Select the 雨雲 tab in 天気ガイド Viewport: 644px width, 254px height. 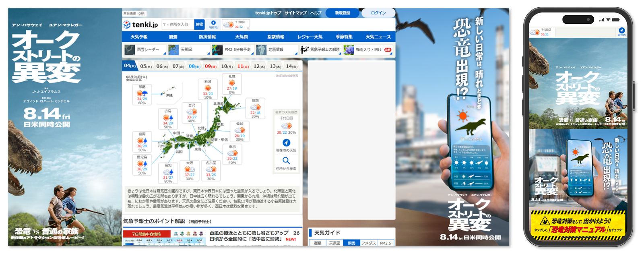pos(351,243)
